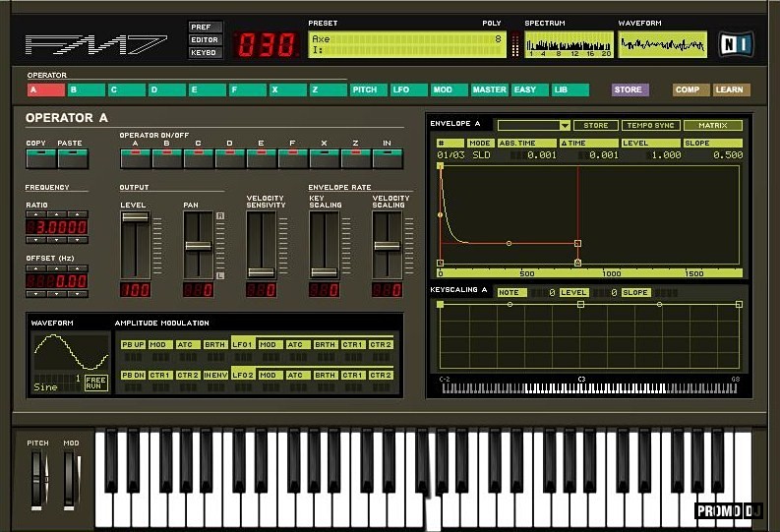The height and width of the screenshot is (532, 780).
Task: Click the Velocity Sensitivity slider
Action: point(262,245)
